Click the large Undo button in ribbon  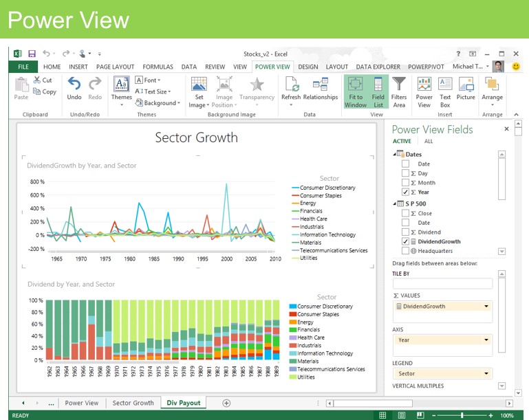(x=74, y=84)
